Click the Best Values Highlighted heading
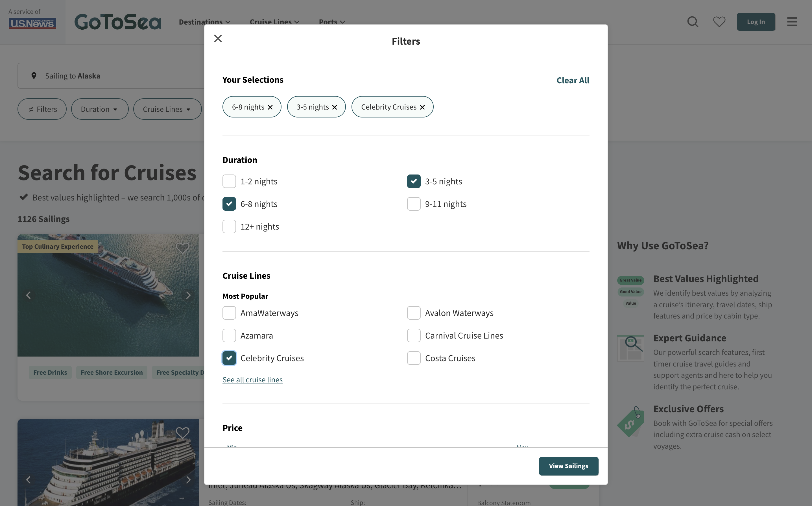The height and width of the screenshot is (506, 812). pos(706,279)
